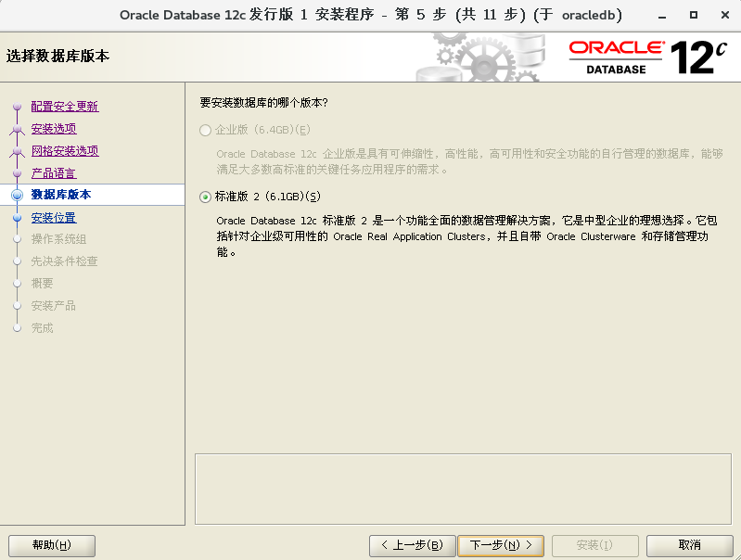Click the 取消 cancel button
The height and width of the screenshot is (560, 741).
pyautogui.click(x=689, y=545)
